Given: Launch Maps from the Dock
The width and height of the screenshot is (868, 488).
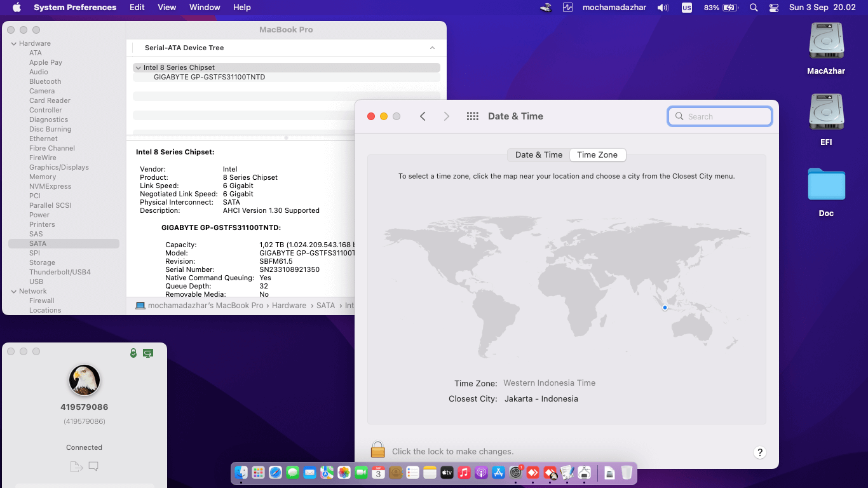Looking at the screenshot, I should click(327, 473).
